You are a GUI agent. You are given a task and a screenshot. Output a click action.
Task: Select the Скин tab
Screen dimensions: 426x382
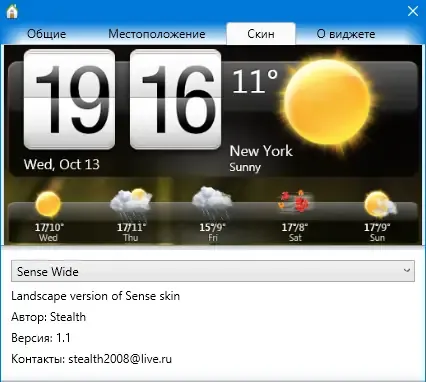coord(261,34)
